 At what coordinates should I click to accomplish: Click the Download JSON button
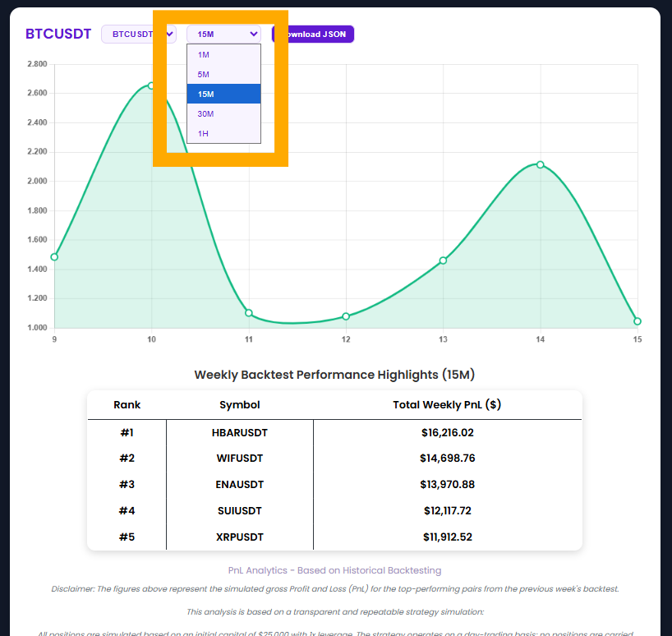click(313, 35)
